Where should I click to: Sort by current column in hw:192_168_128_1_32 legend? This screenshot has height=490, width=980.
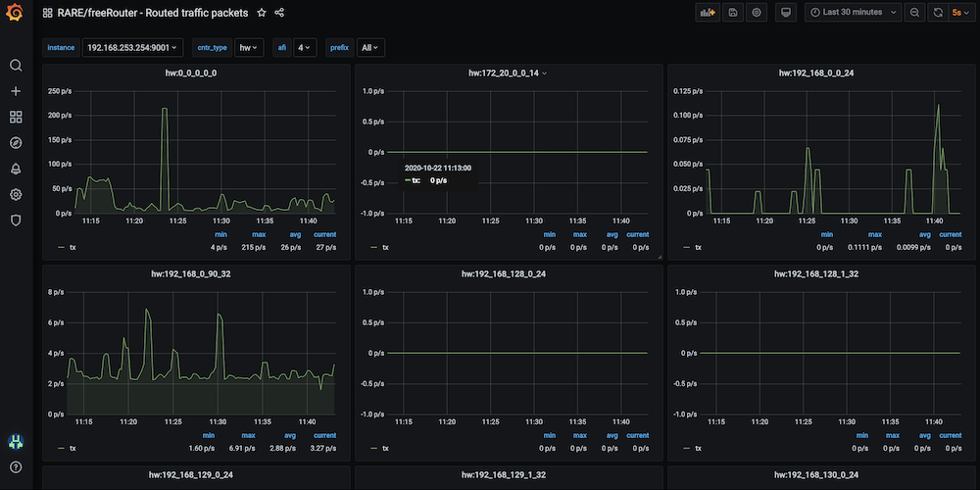point(950,436)
